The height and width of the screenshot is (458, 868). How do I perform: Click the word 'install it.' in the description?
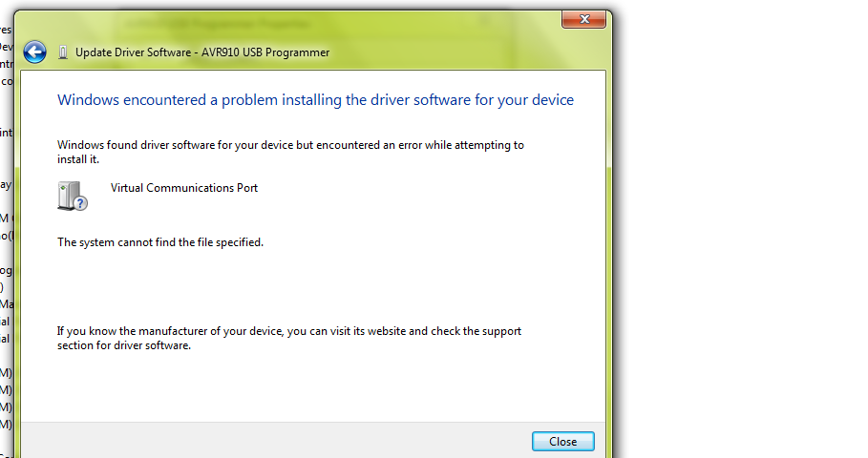click(x=78, y=159)
